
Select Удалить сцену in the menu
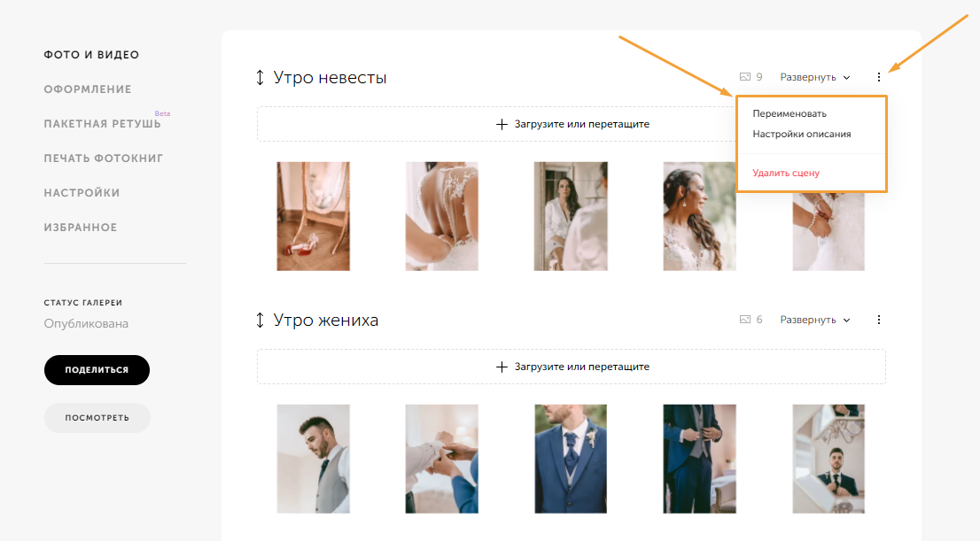pos(785,173)
